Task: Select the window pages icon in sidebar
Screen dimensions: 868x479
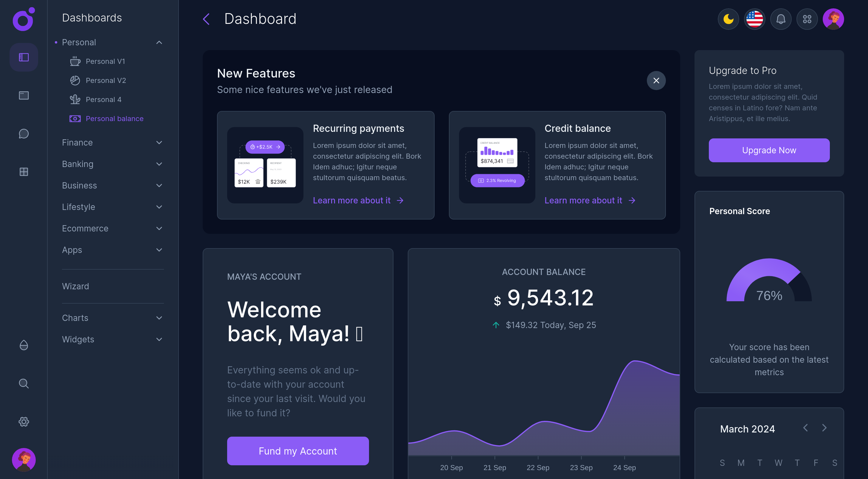Action: point(24,95)
